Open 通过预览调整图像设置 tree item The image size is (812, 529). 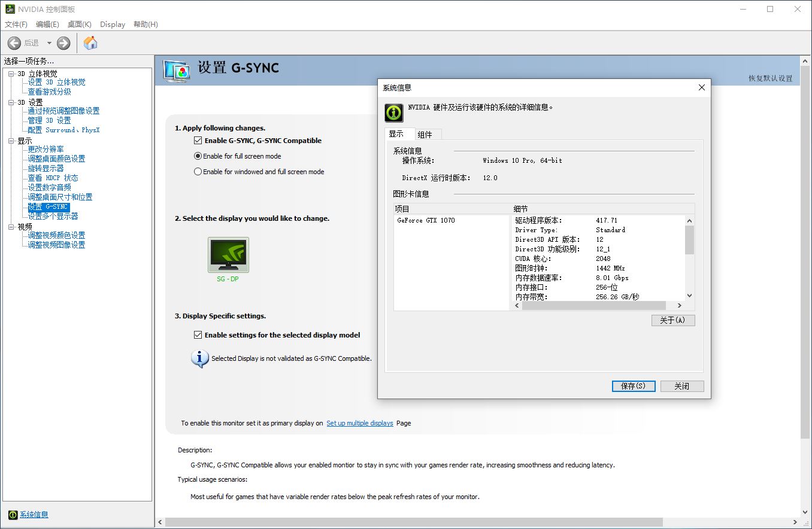point(63,111)
